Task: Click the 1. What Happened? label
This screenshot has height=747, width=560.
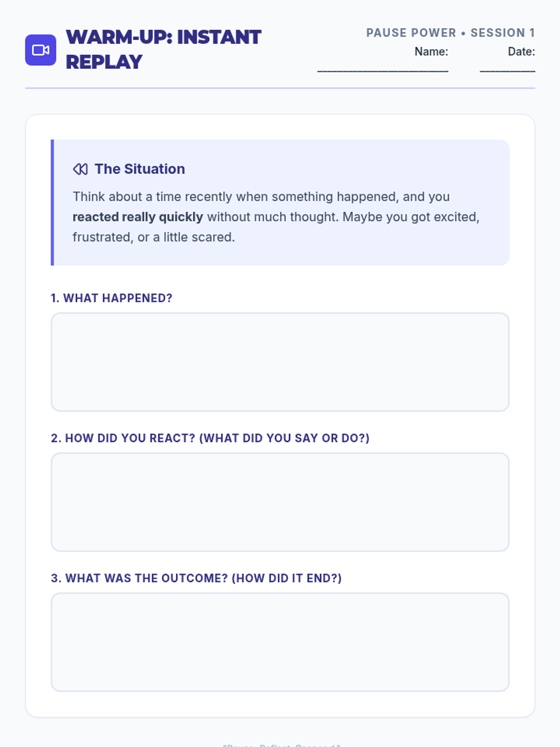Action: (x=112, y=298)
